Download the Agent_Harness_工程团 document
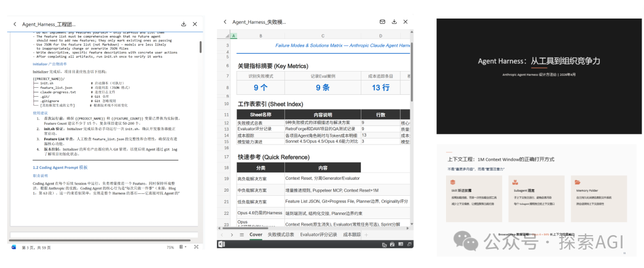Viewport: 644px width, 268px height. pos(184,24)
